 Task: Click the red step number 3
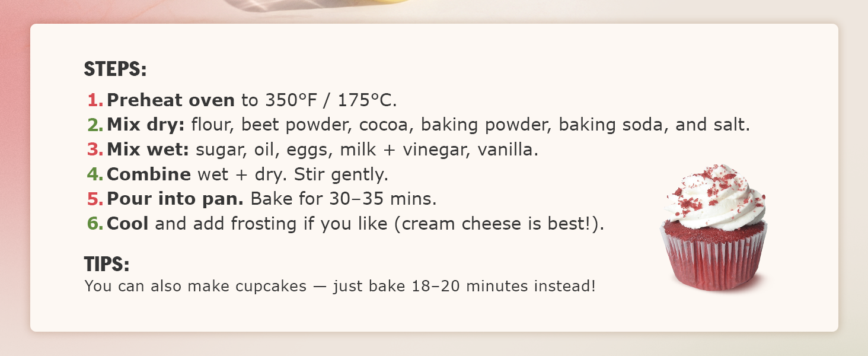pyautogui.click(x=95, y=150)
